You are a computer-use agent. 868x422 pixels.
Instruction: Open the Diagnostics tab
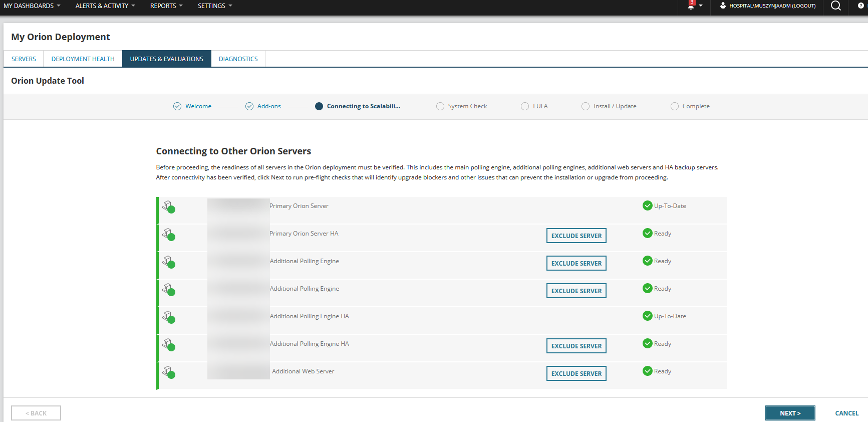tap(238, 59)
